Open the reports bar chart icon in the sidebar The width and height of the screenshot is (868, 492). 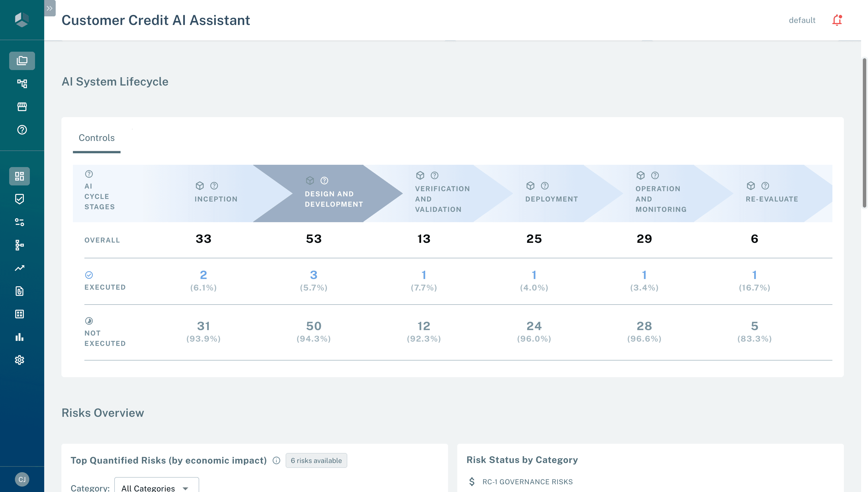[x=19, y=337]
